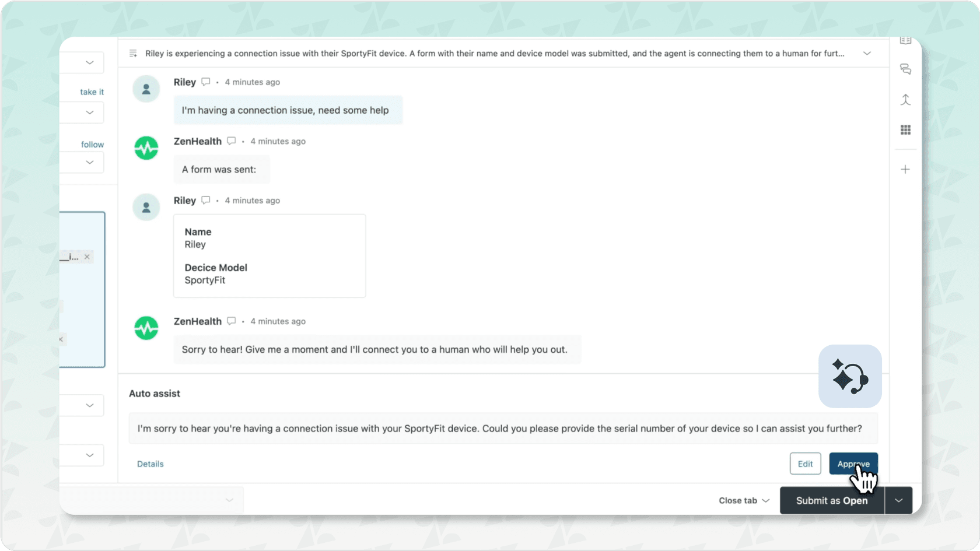Close the open ticket tab with the X
The width and height of the screenshot is (980, 551).
point(87,257)
